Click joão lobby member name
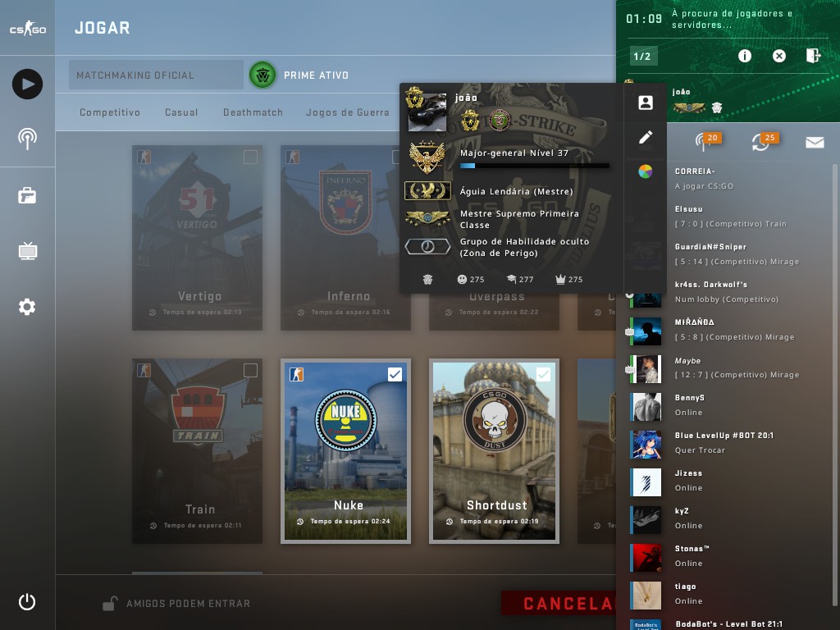The image size is (840, 630). (x=682, y=92)
